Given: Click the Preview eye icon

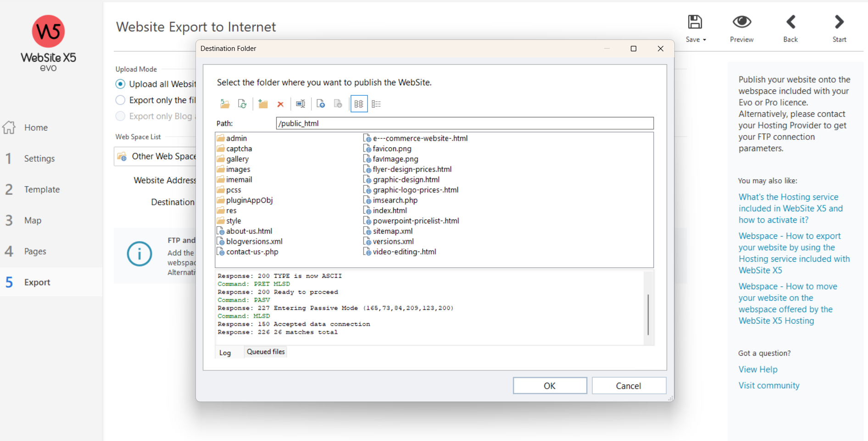Looking at the screenshot, I should pyautogui.click(x=742, y=22).
